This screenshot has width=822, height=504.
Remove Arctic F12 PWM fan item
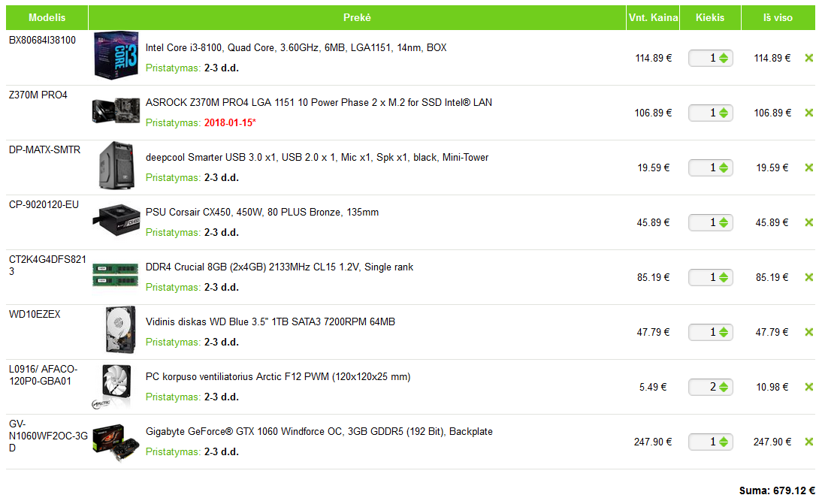[808, 387]
